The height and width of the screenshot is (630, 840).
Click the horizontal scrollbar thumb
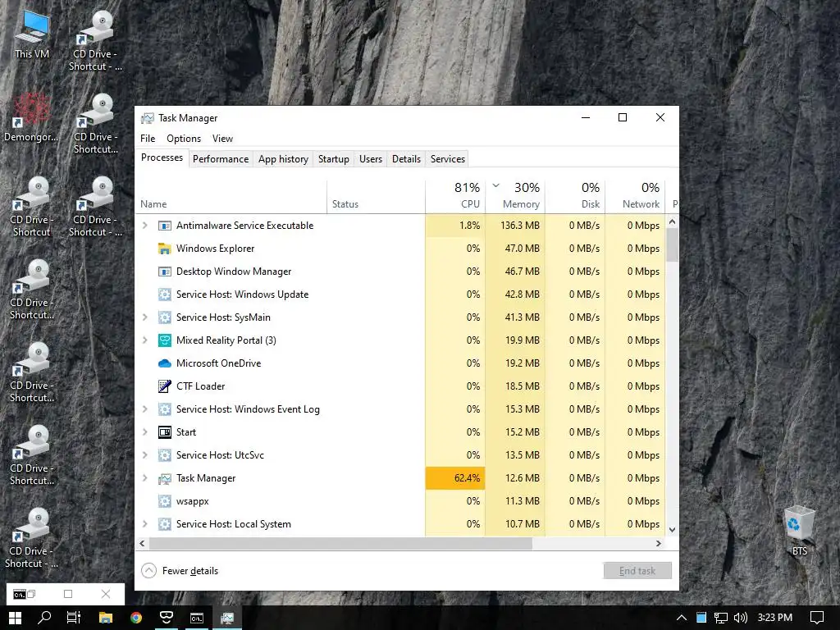[340, 543]
